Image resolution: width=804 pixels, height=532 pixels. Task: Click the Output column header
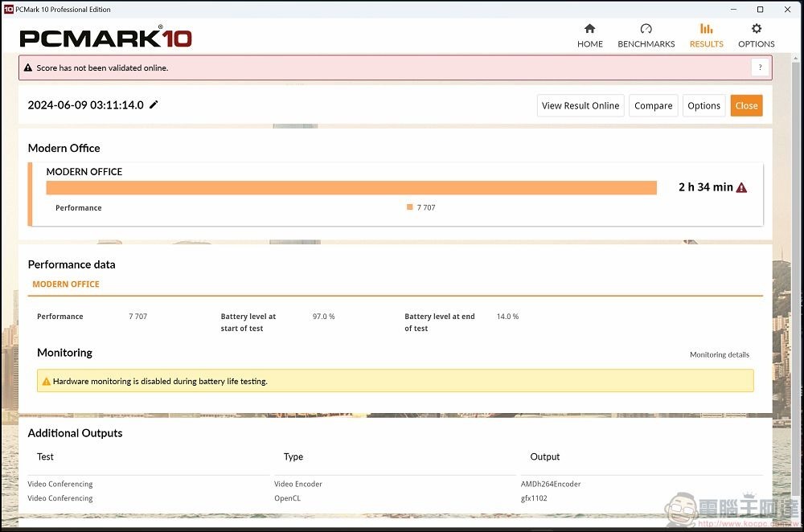544,456
